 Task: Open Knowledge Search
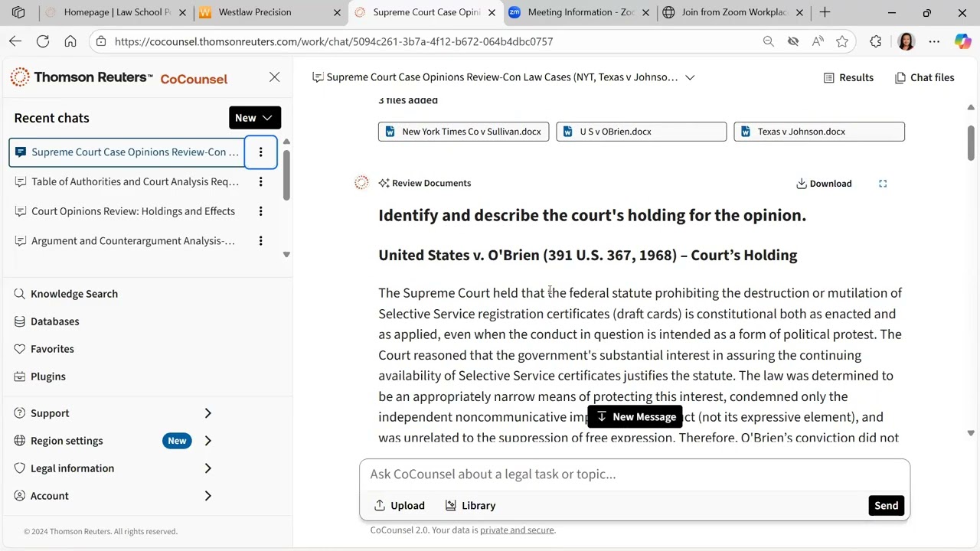pyautogui.click(x=66, y=294)
